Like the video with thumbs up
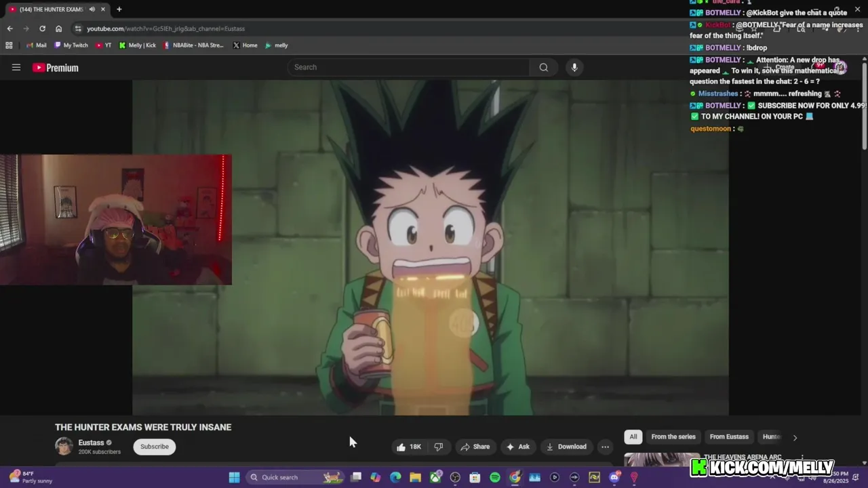 (x=409, y=447)
